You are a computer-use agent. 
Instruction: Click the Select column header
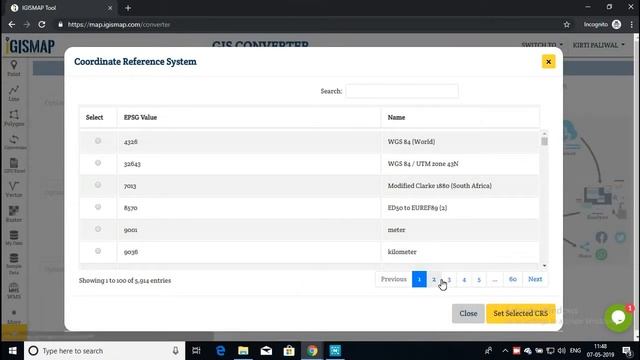click(98, 118)
